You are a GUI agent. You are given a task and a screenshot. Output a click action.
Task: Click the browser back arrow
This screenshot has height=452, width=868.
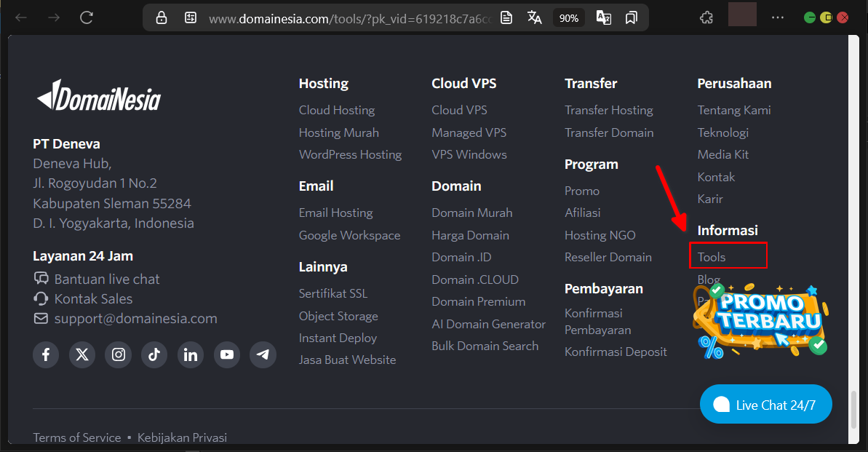(x=21, y=17)
